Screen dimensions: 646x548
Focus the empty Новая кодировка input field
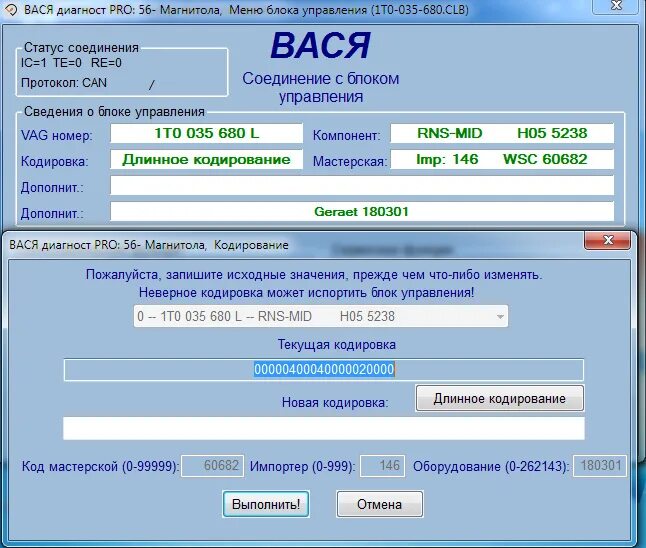coord(324,429)
